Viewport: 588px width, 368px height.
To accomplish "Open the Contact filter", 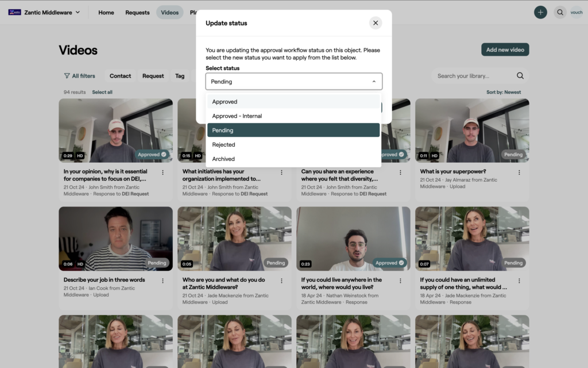I will (121, 76).
